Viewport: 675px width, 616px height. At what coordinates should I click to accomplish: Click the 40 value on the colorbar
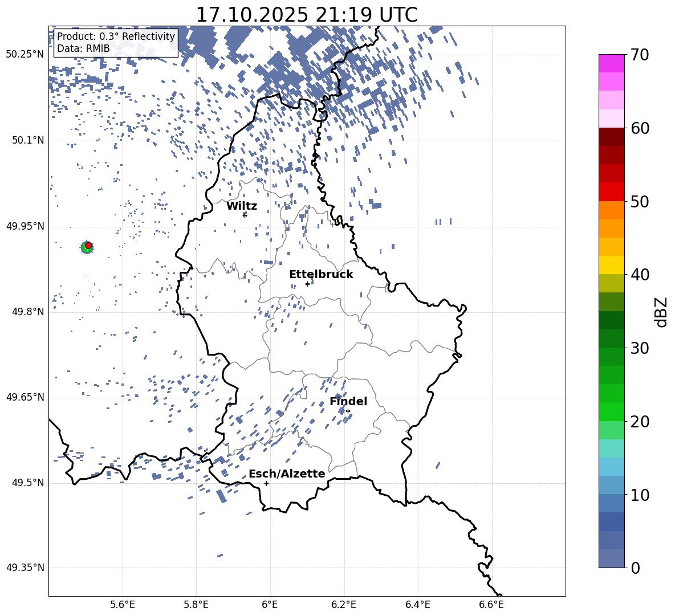pyautogui.click(x=640, y=275)
